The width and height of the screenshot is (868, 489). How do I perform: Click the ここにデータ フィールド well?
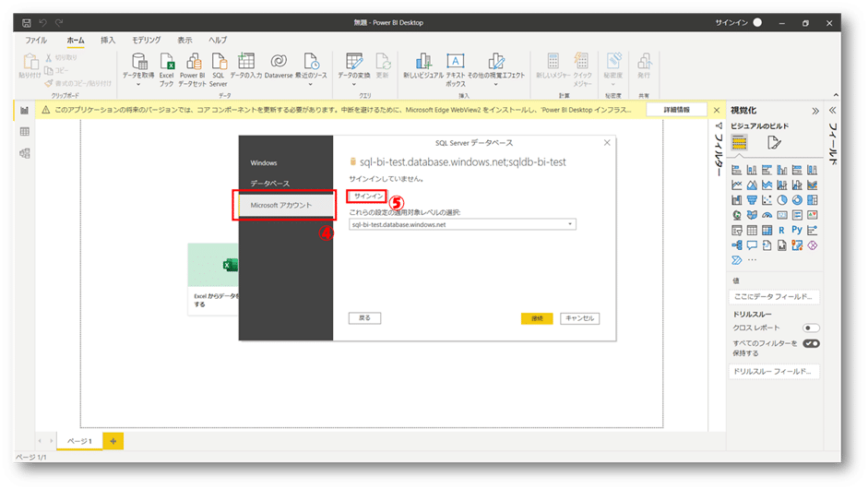774,297
